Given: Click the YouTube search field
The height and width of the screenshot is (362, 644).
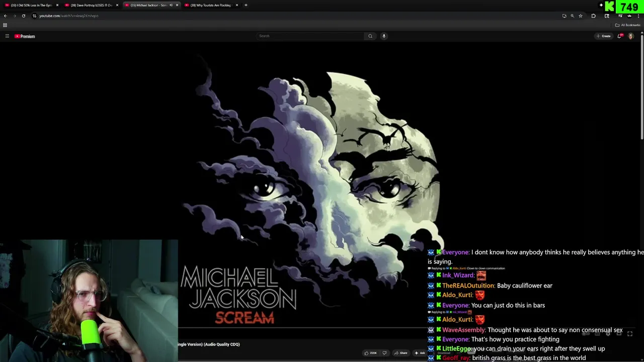Looking at the screenshot, I should pyautogui.click(x=310, y=36).
